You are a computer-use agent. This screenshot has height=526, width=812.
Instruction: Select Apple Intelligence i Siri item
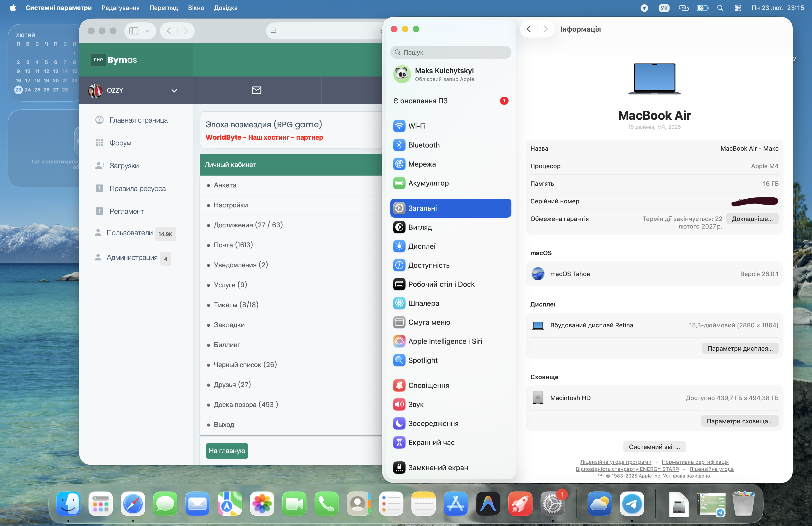pyautogui.click(x=444, y=341)
